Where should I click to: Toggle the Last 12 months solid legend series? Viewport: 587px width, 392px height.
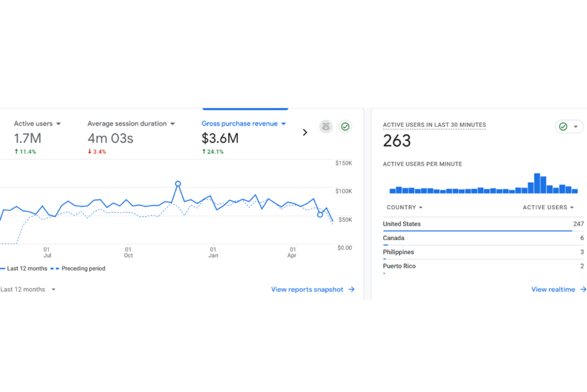(x=26, y=269)
